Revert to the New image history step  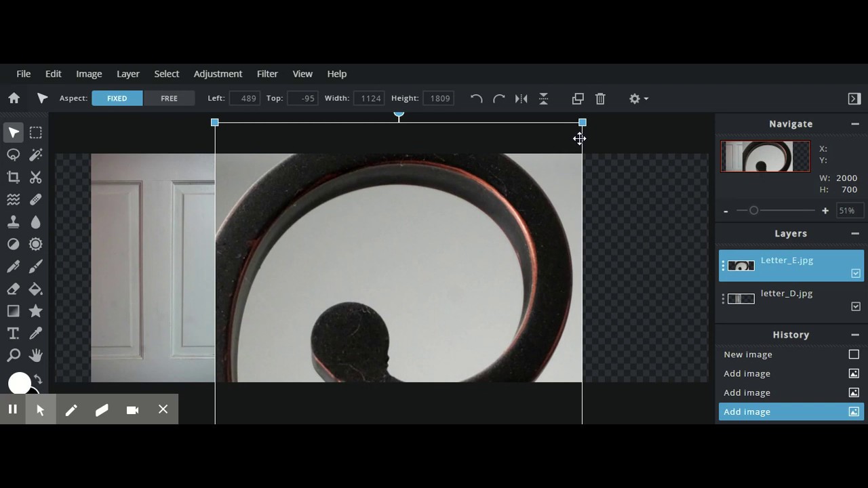coord(748,354)
